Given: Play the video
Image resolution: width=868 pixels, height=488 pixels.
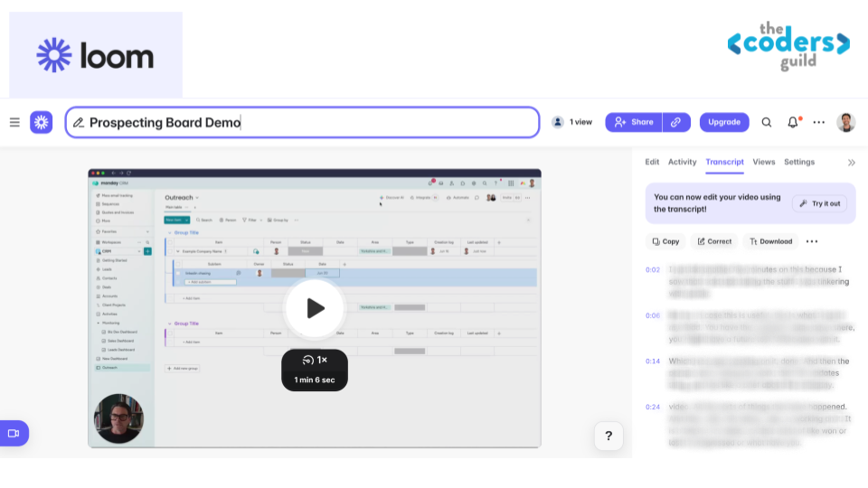Looking at the screenshot, I should [x=315, y=308].
